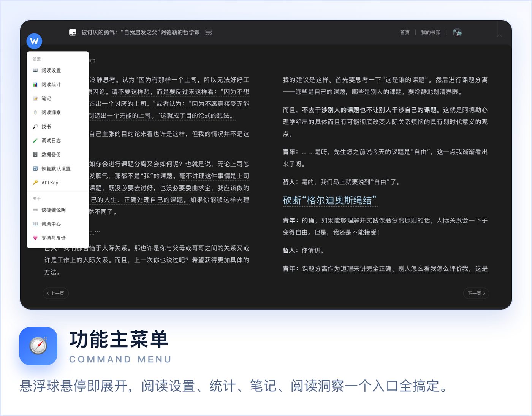The height and width of the screenshot is (416, 532).
Task: Open 阅读统计 menu entry
Action: click(58, 84)
